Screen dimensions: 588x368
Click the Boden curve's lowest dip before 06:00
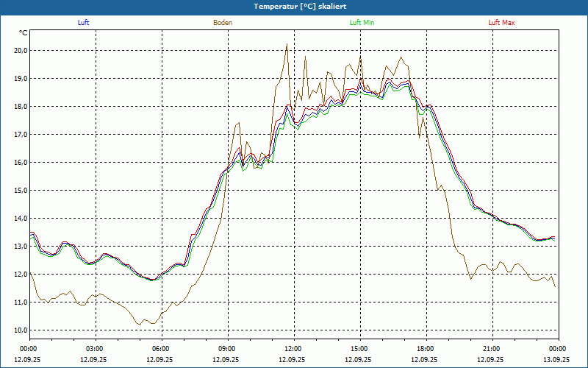140,324
